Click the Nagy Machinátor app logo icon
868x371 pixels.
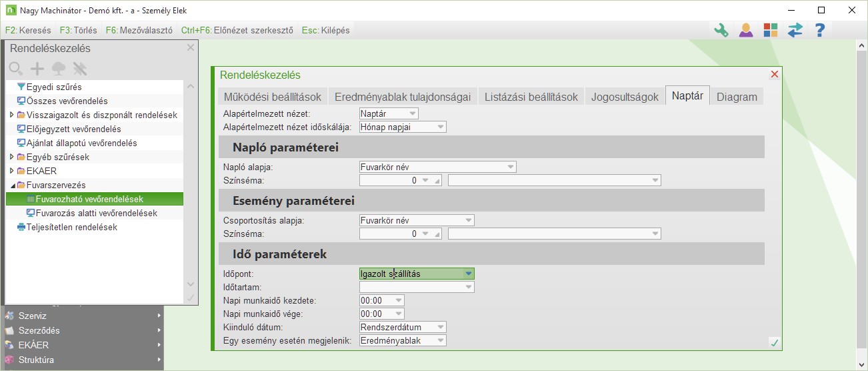[10, 10]
